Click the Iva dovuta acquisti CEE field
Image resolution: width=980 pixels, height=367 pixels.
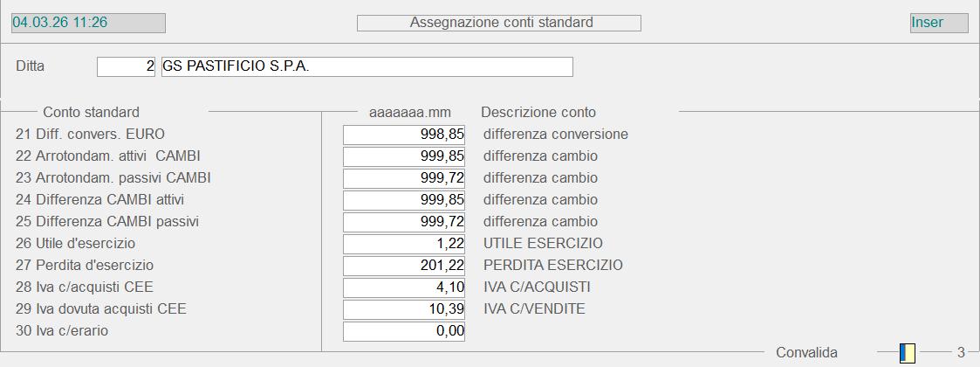(404, 309)
